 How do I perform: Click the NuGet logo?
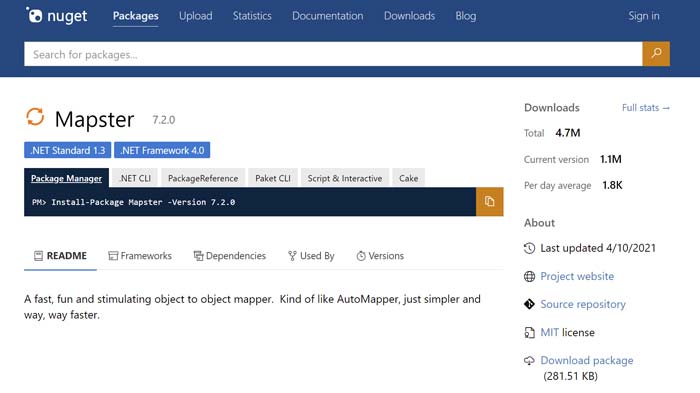(56, 16)
